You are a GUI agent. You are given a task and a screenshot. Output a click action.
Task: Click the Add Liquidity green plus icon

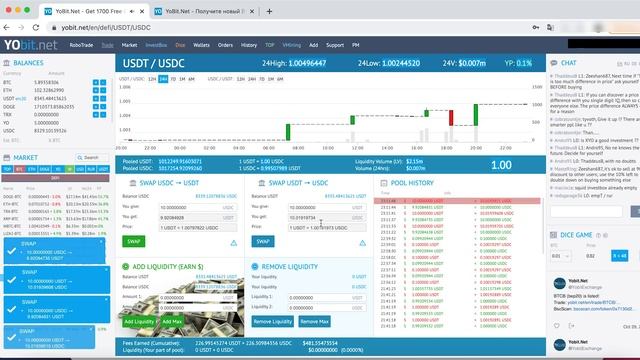126,267
